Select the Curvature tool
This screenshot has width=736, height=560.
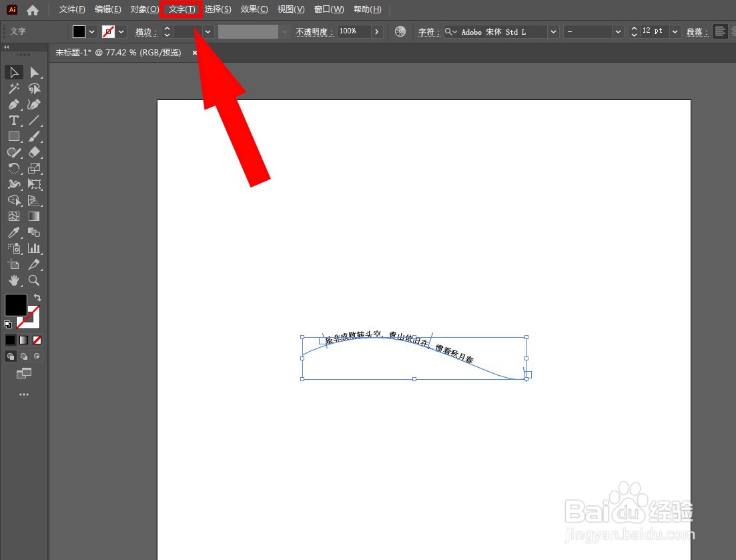point(34,104)
